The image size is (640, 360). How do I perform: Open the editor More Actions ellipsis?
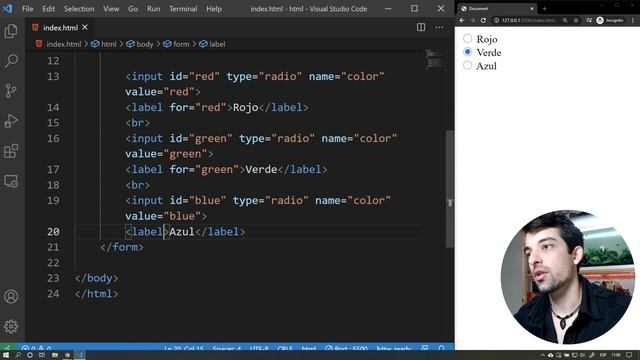(439, 27)
